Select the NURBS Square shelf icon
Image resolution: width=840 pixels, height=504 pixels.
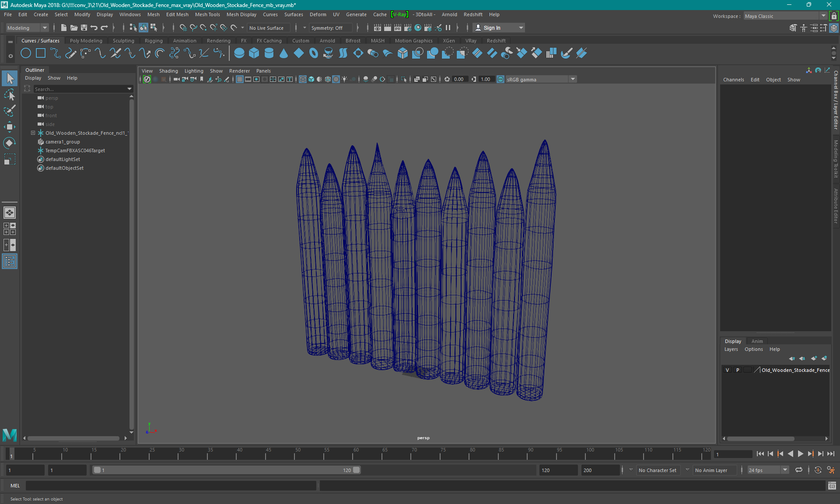tap(41, 53)
